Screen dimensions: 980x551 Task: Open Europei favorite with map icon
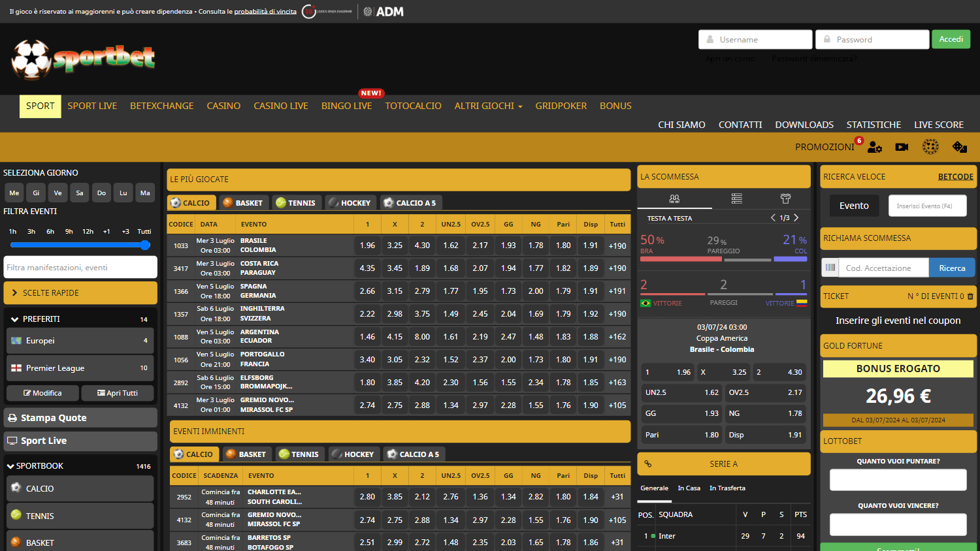pos(80,341)
